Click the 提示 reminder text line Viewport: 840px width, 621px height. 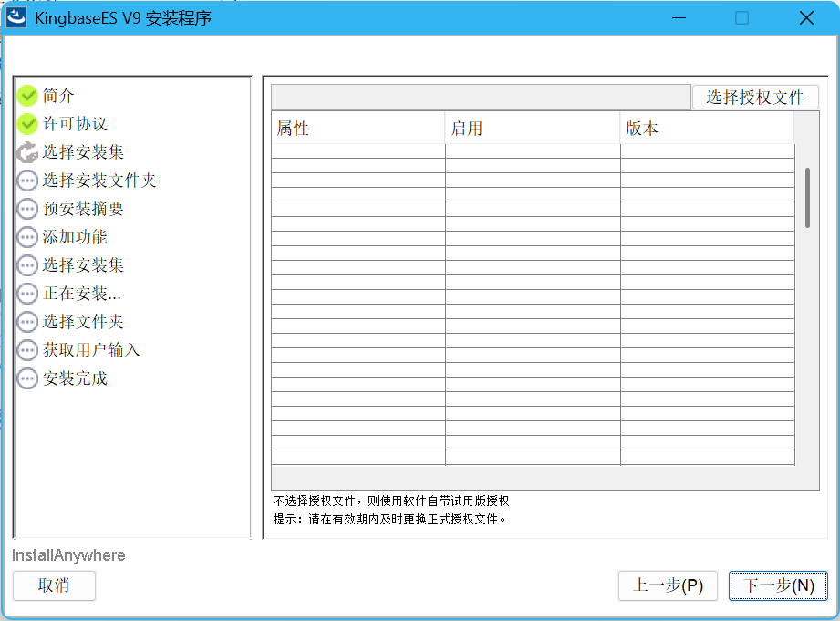point(389,519)
